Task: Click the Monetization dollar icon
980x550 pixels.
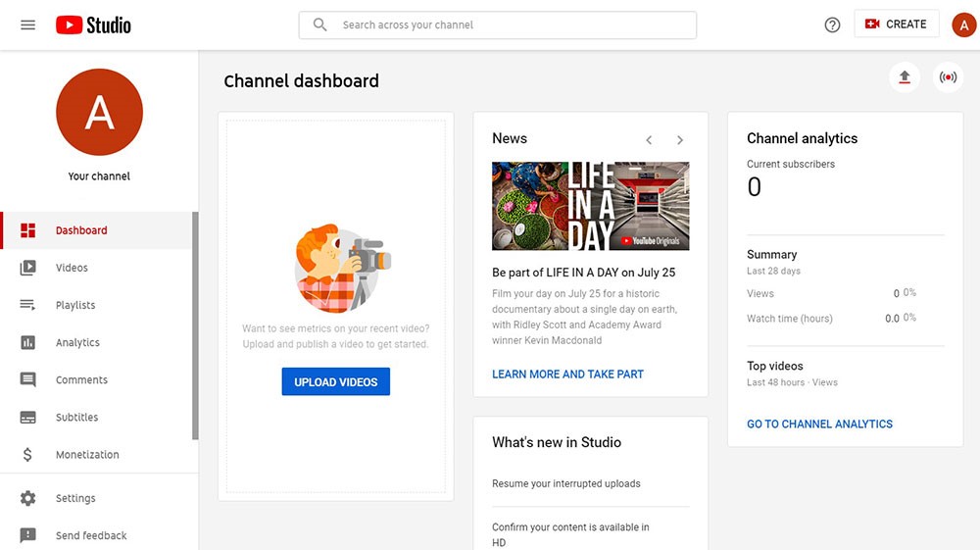Action: (27, 454)
